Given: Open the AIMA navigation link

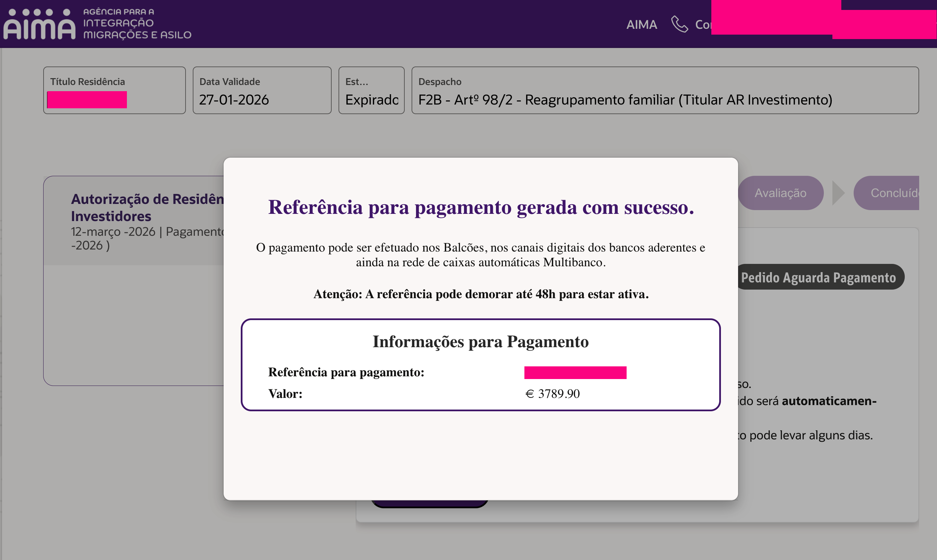Looking at the screenshot, I should click(641, 25).
